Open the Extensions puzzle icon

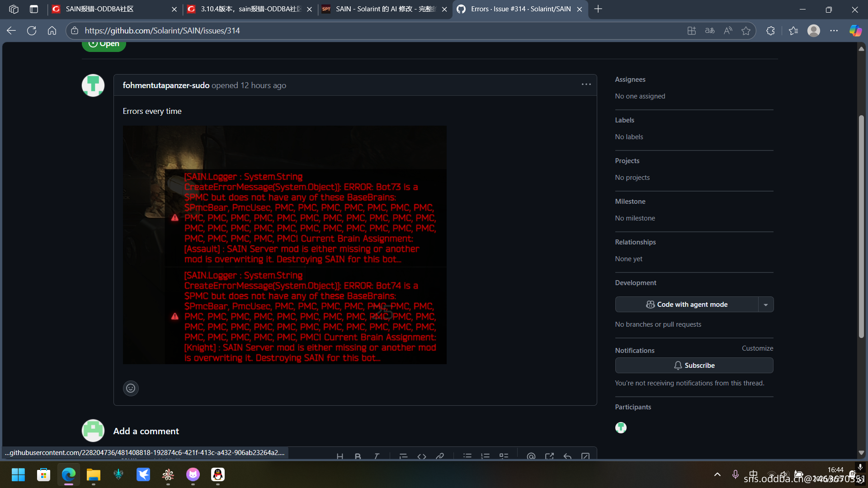[x=771, y=31]
